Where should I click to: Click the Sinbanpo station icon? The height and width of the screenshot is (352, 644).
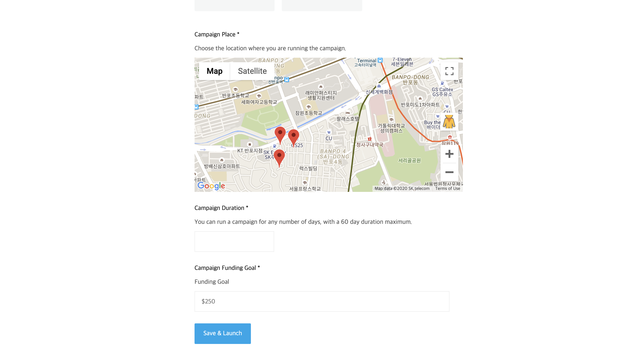point(287,79)
